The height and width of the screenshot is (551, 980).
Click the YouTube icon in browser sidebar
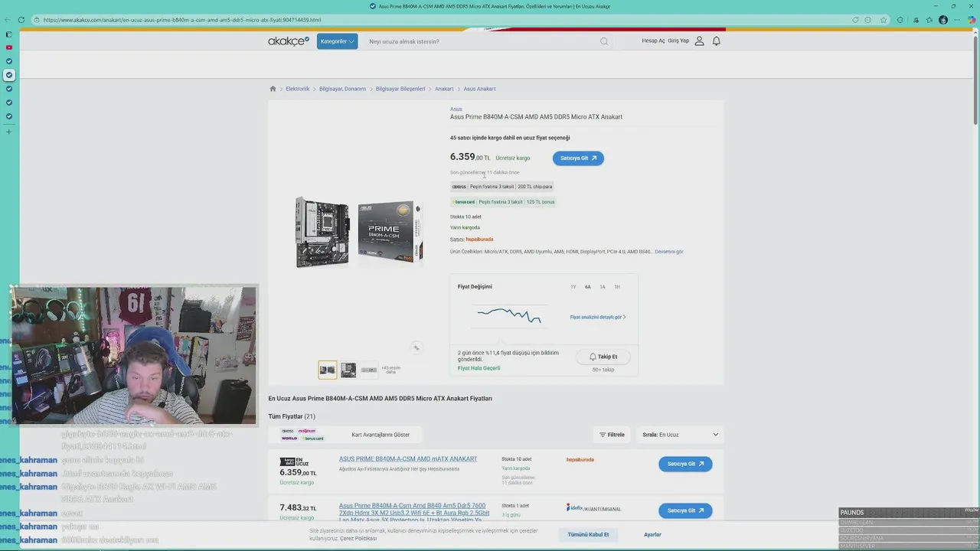[9, 47]
